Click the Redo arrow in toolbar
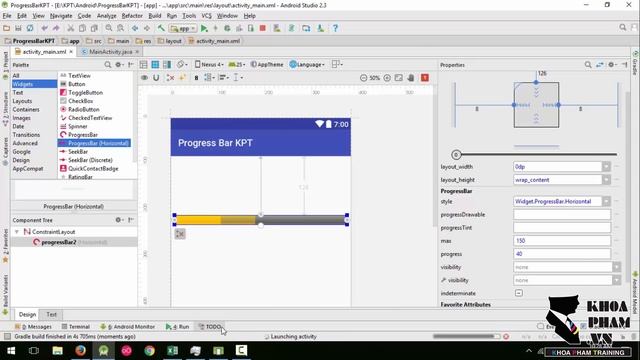Image resolution: width=640 pixels, height=360 pixels. pos(56,28)
